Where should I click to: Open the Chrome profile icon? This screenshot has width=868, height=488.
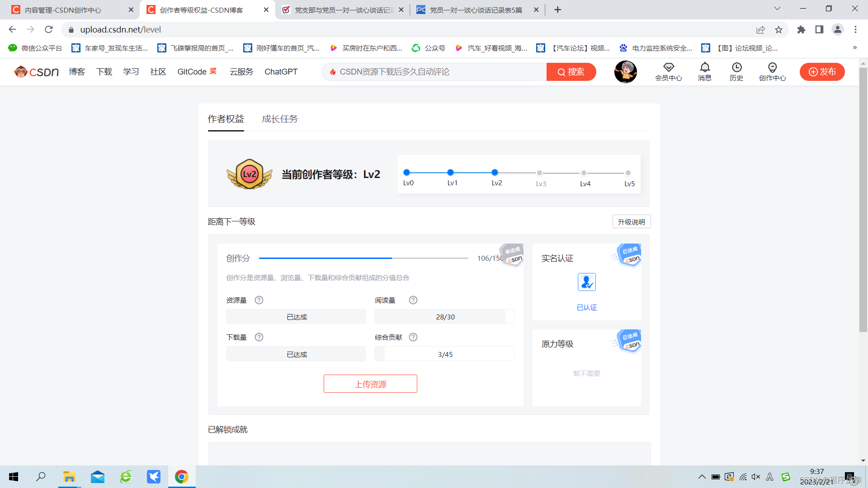pyautogui.click(x=837, y=29)
